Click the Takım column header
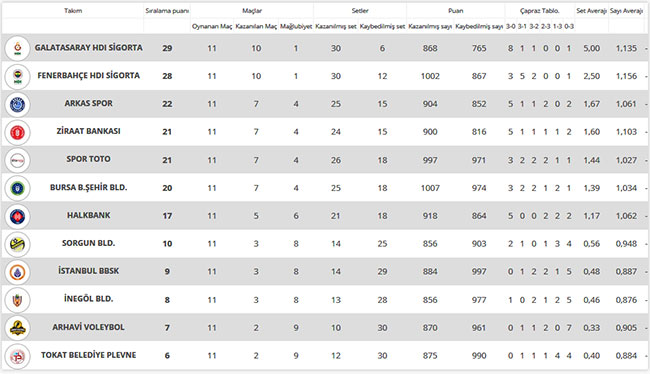650x374 pixels. tap(73, 11)
